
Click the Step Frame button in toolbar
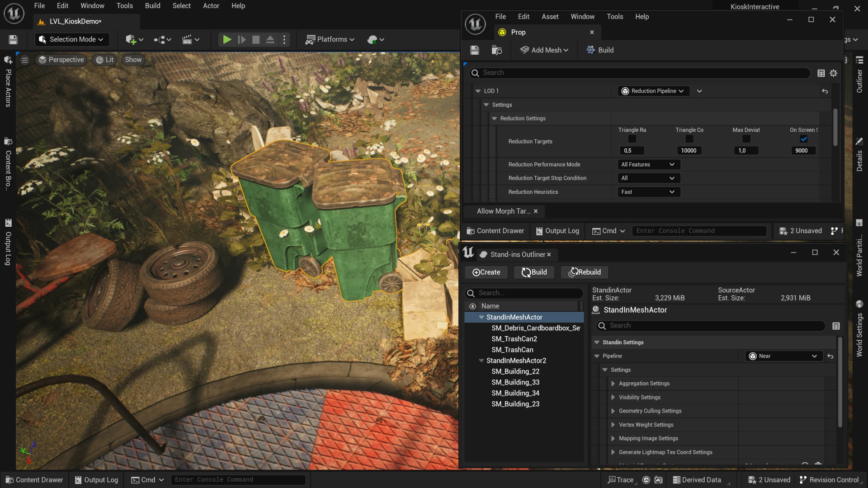pyautogui.click(x=242, y=40)
